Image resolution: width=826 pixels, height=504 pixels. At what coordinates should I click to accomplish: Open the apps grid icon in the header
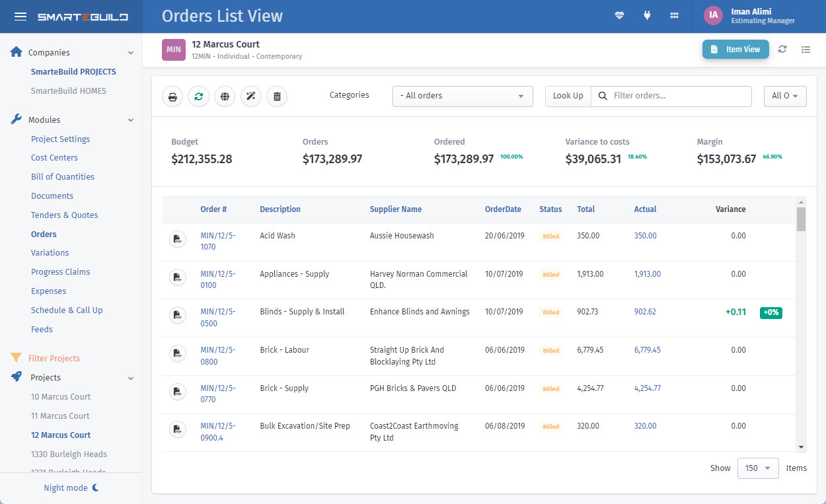(x=674, y=15)
